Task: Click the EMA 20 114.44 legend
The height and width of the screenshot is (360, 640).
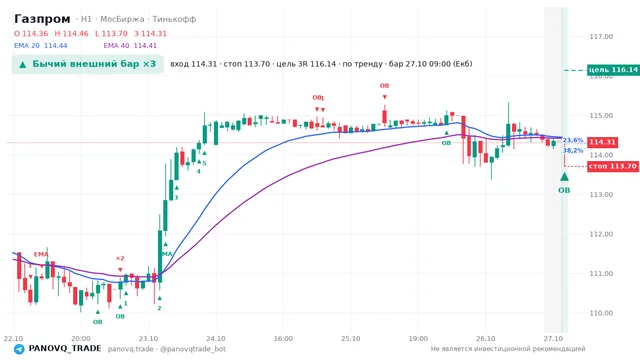Action: point(40,46)
